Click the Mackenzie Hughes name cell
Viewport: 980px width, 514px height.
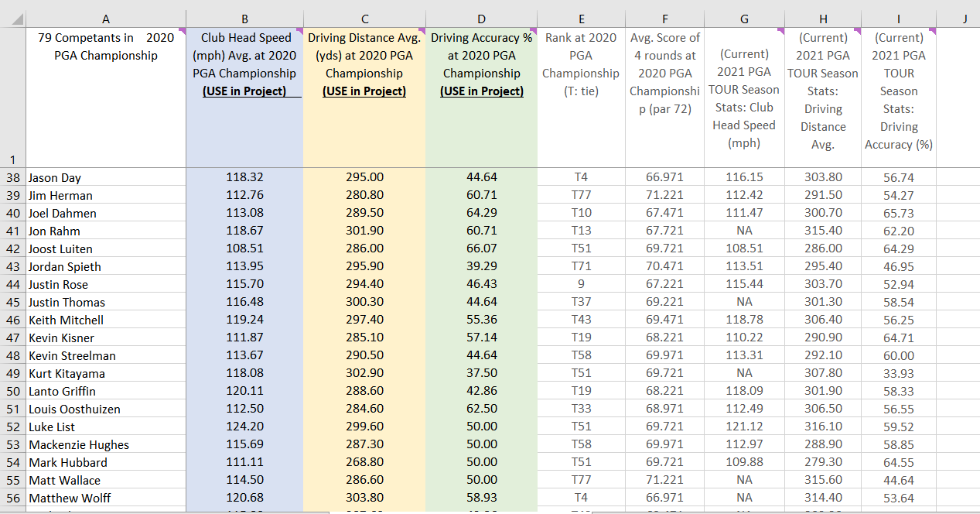106,444
